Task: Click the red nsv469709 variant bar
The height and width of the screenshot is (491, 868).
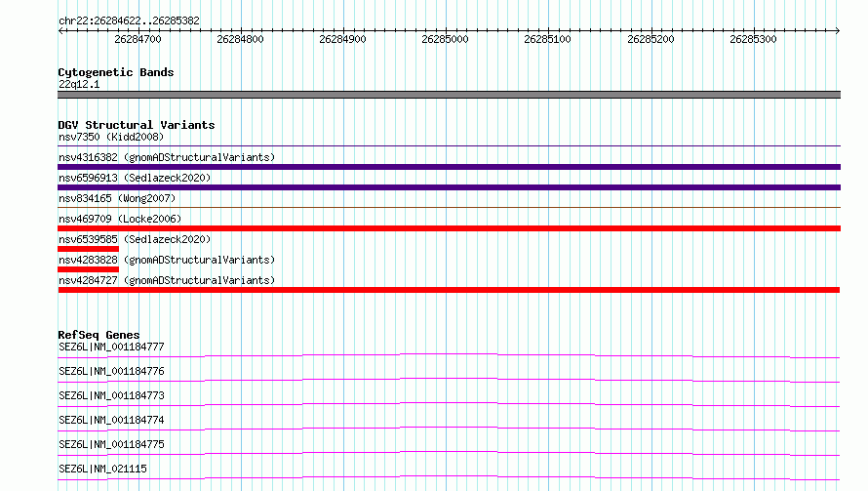Action: tap(449, 228)
